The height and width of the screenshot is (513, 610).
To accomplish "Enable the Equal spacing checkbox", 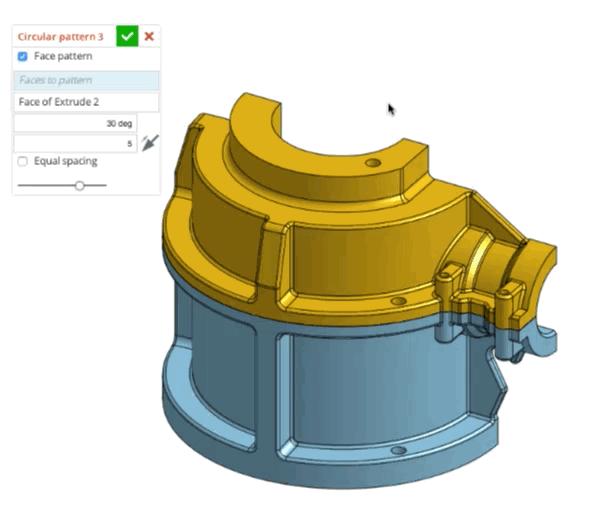I will click(x=23, y=161).
